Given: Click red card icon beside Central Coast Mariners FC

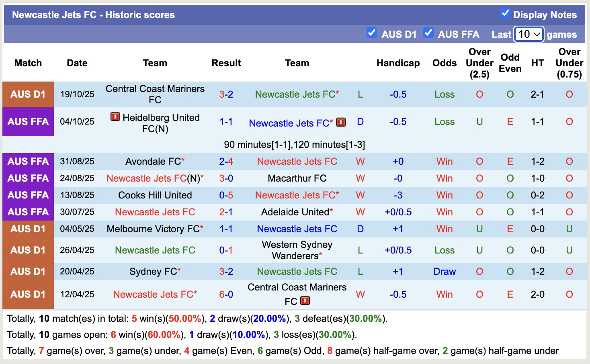Looking at the screenshot, I should (305, 301).
